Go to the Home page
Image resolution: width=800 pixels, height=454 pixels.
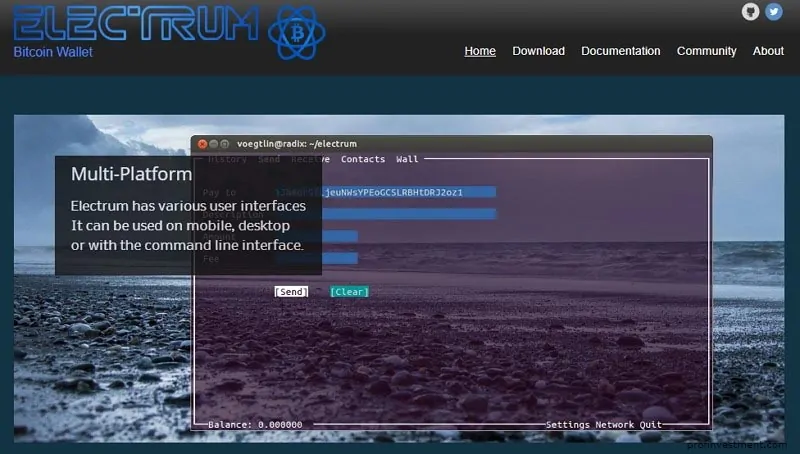click(x=480, y=51)
